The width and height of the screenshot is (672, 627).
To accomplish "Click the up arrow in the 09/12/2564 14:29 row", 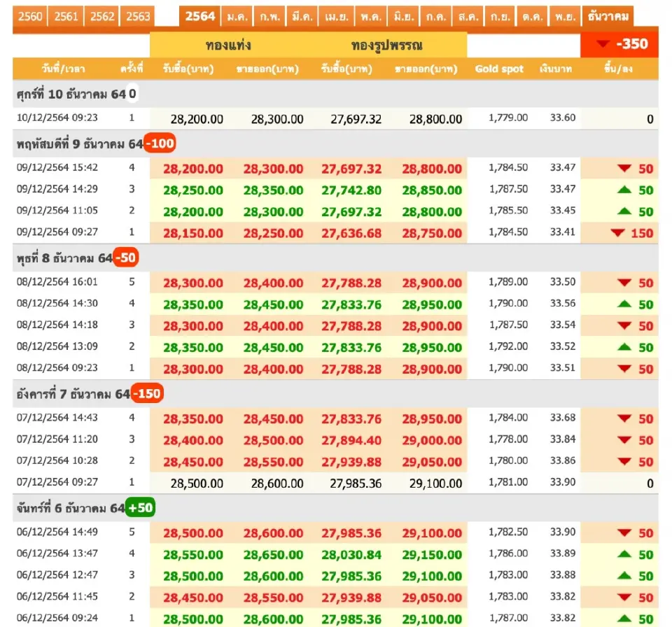I will click(624, 190).
